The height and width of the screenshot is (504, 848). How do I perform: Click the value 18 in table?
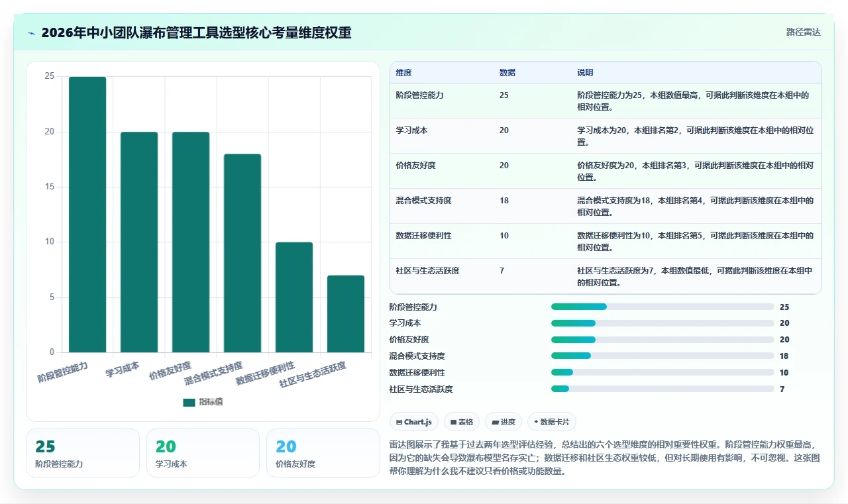504,201
